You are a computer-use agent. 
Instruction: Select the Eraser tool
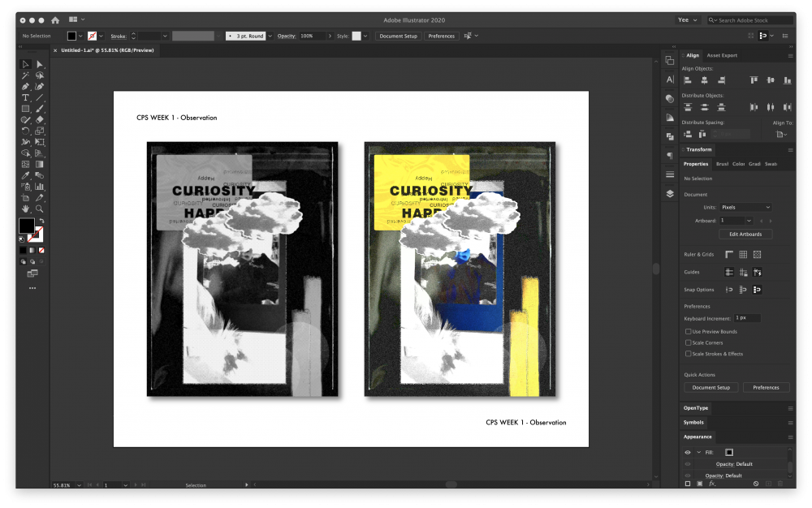click(39, 119)
